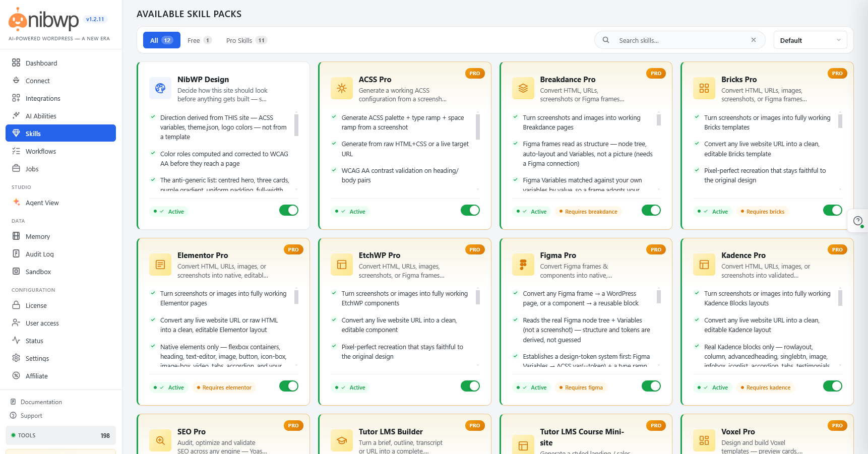Click the Agent View sparkle icon
Screen dimensions: 868x454
point(16,203)
